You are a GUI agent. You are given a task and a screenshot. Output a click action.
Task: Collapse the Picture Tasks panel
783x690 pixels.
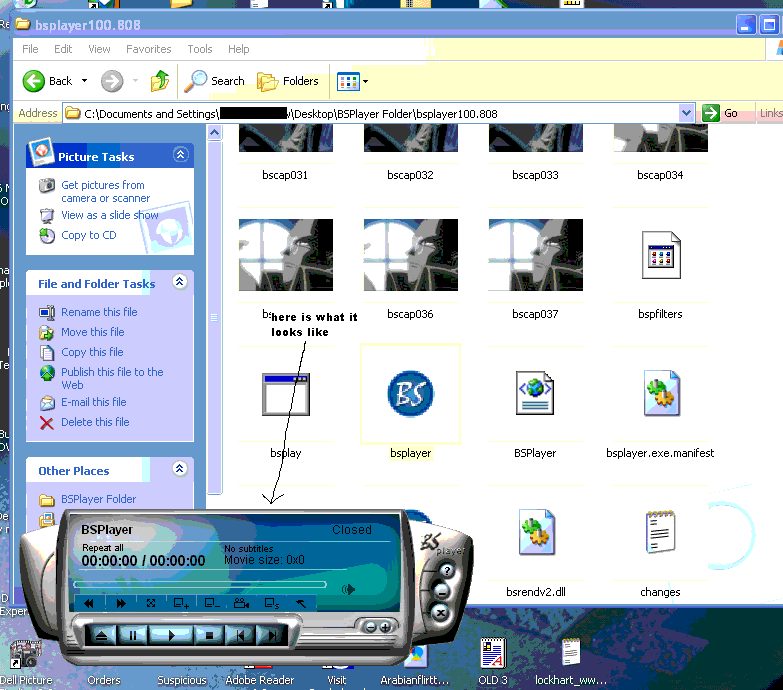pos(180,154)
